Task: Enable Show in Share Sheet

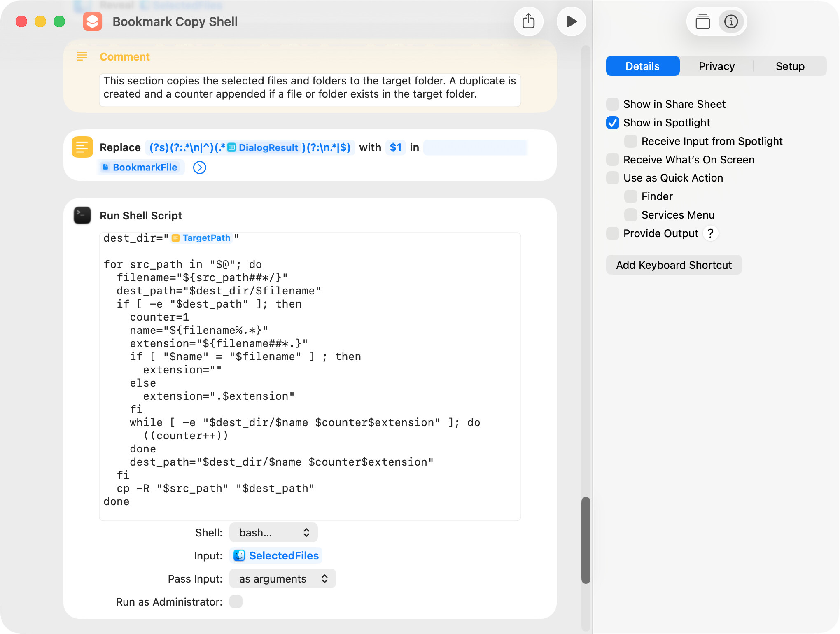Action: 613,104
